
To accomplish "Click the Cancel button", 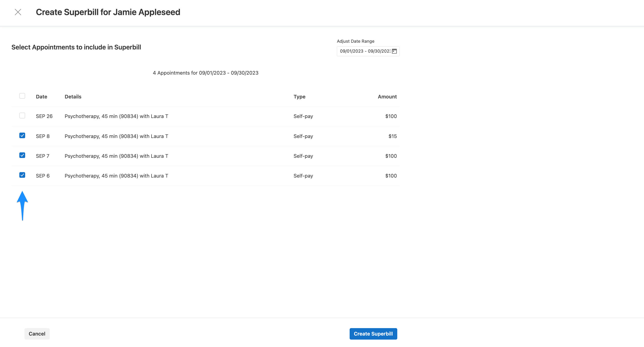I will tap(37, 334).
